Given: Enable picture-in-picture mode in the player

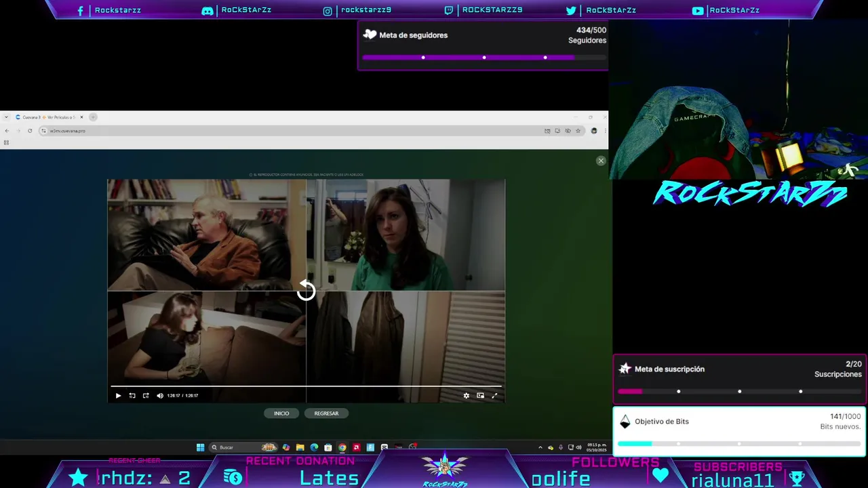Looking at the screenshot, I should click(480, 395).
